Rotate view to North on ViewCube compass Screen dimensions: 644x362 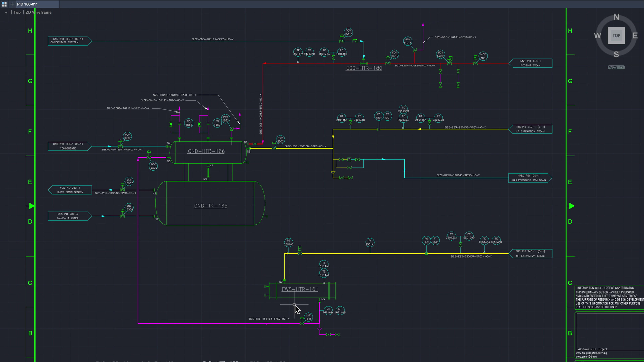pos(616,17)
